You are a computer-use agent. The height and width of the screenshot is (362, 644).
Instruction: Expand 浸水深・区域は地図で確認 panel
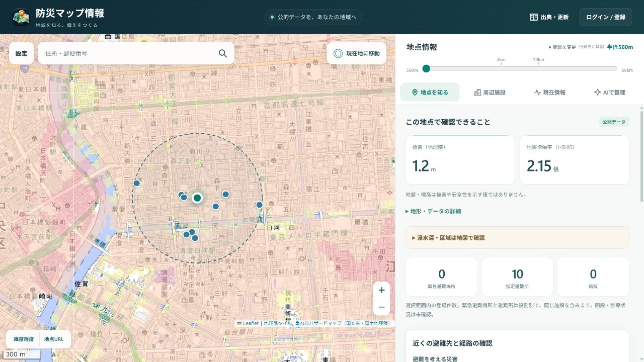coord(517,238)
